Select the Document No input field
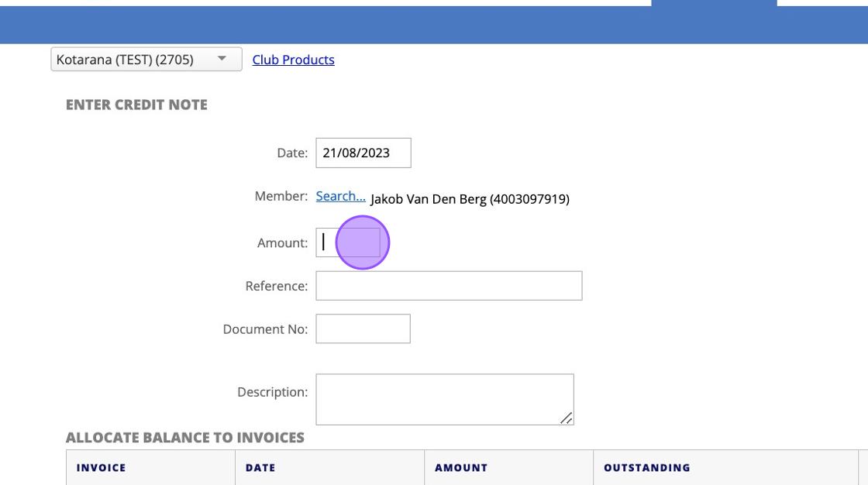 point(363,328)
